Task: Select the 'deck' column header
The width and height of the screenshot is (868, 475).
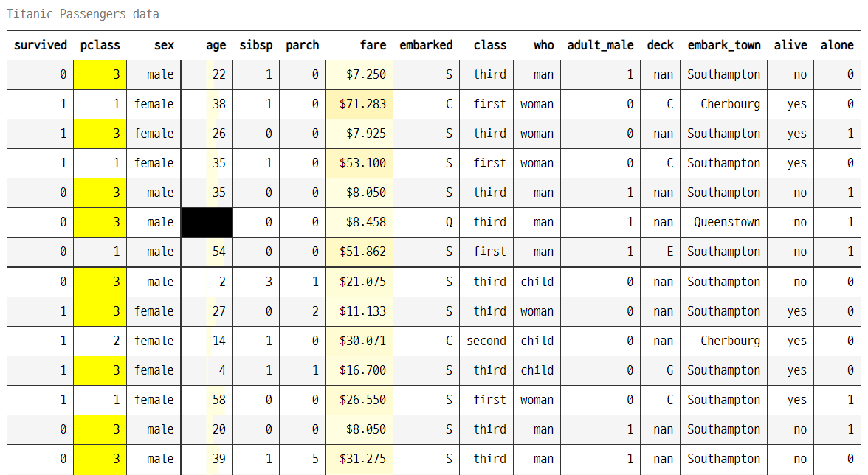Action: (x=661, y=45)
